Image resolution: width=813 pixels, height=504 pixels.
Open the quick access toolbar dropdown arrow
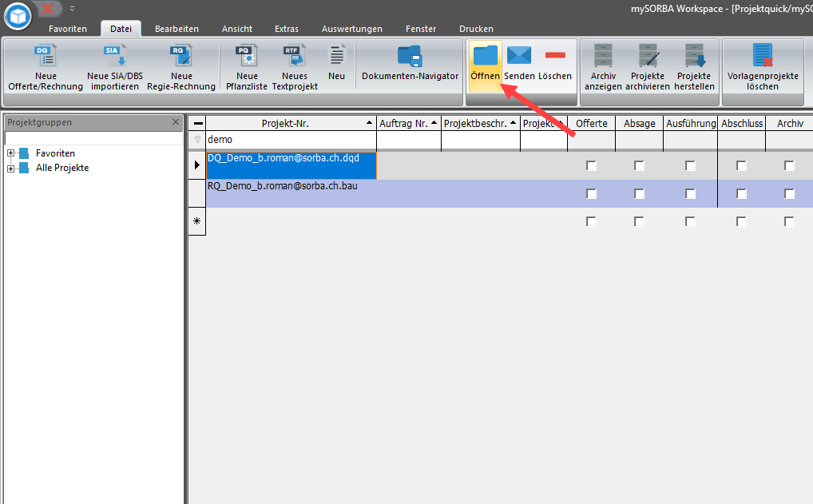click(x=72, y=9)
